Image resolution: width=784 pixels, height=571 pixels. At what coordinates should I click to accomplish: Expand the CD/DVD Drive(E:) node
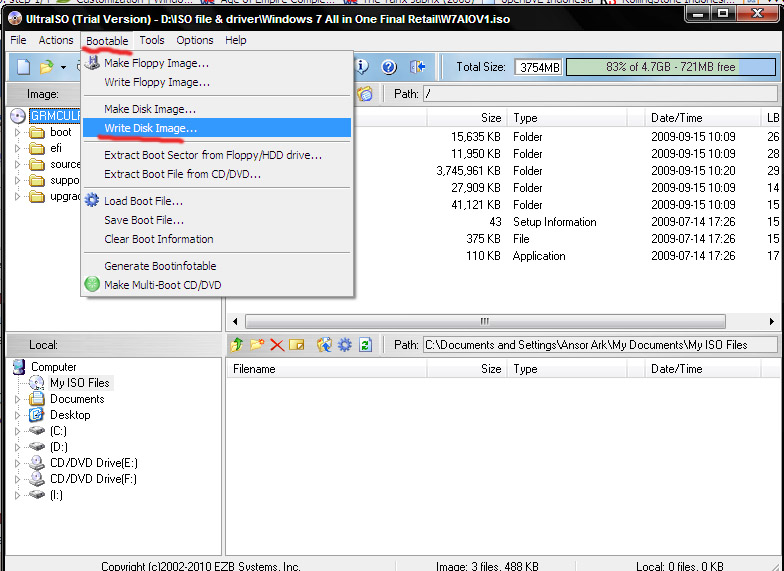tap(18, 463)
